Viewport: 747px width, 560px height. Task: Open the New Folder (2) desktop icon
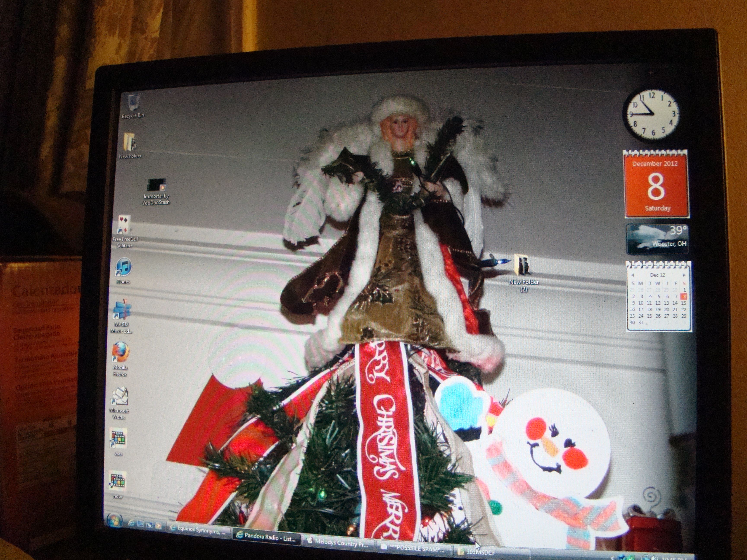[x=524, y=273]
